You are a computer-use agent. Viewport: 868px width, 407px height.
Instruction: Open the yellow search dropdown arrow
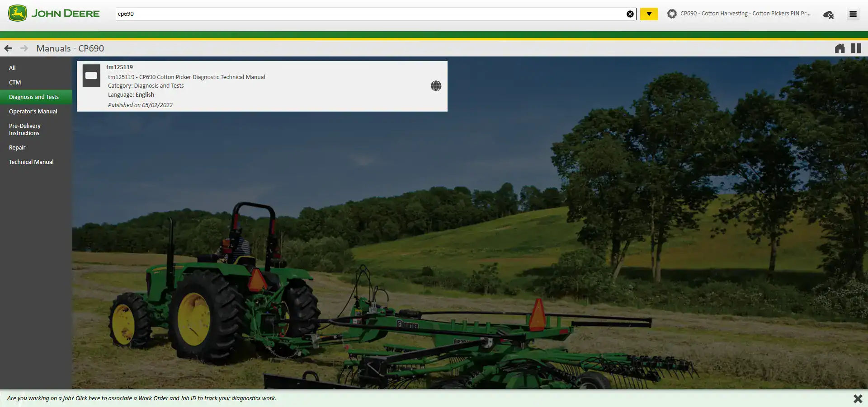point(649,14)
